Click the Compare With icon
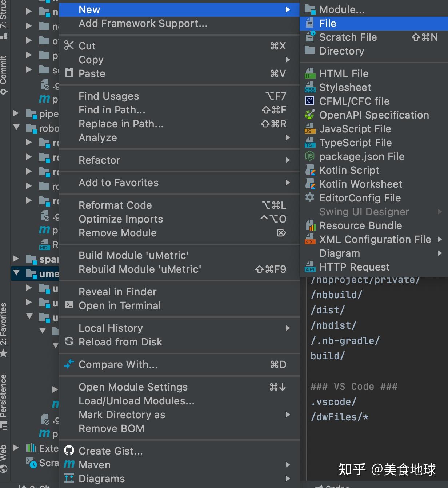 [69, 364]
